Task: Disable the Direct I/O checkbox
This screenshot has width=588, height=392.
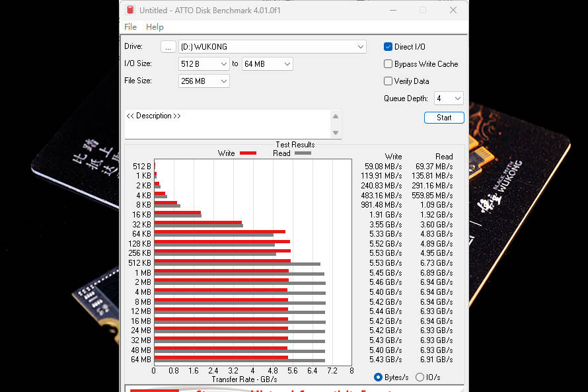Action: (x=388, y=47)
